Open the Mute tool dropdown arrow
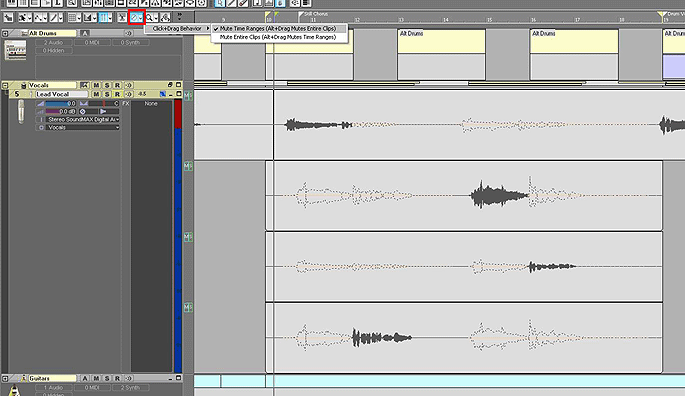The image size is (685, 396). (x=141, y=18)
